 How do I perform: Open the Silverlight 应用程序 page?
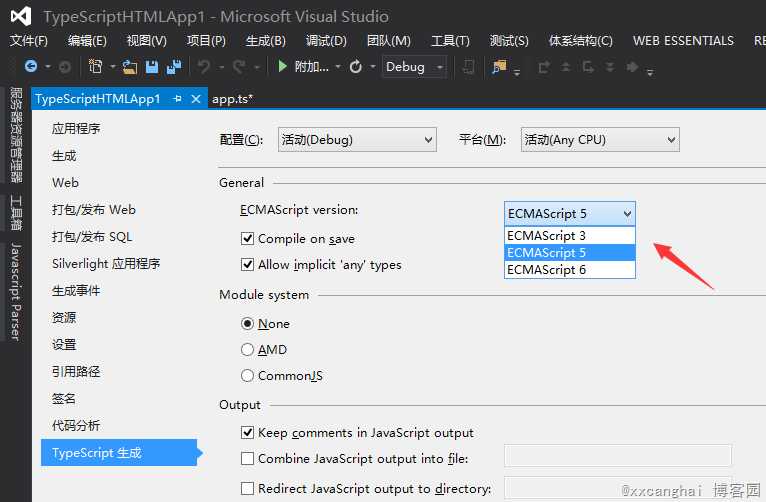(x=106, y=264)
